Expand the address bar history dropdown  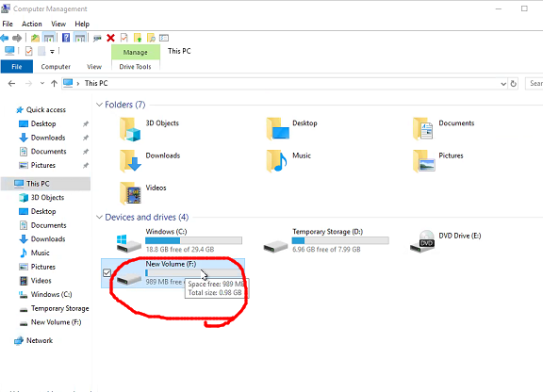tap(503, 84)
